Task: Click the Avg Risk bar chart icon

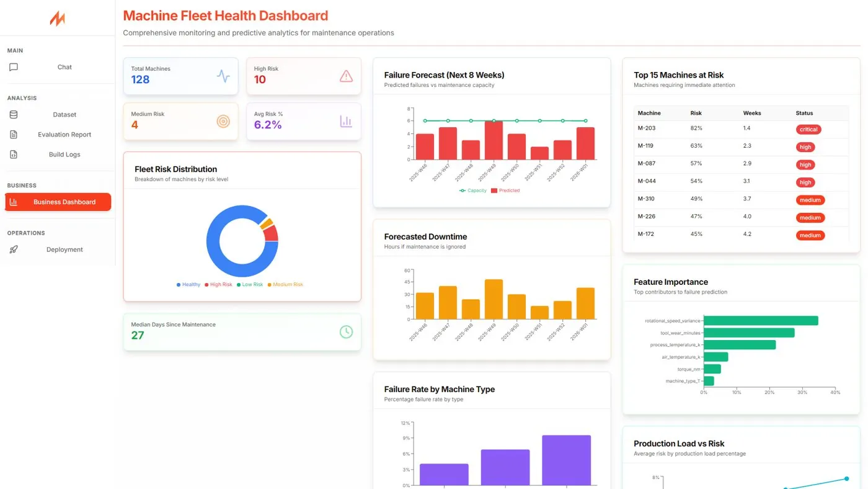Action: tap(346, 122)
